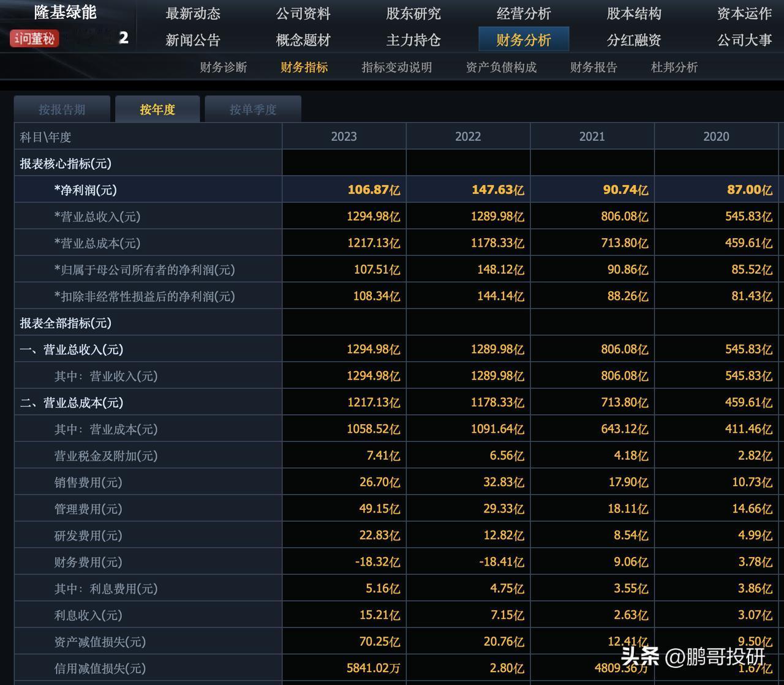Switch to 按年度 view
784x685 pixels.
click(x=157, y=109)
